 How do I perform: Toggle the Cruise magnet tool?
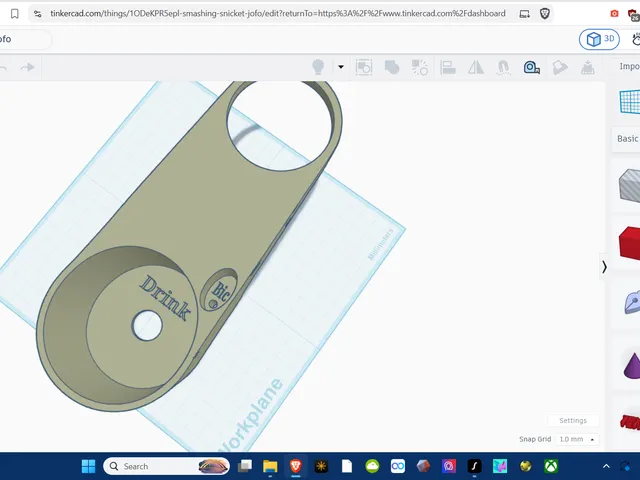504,67
